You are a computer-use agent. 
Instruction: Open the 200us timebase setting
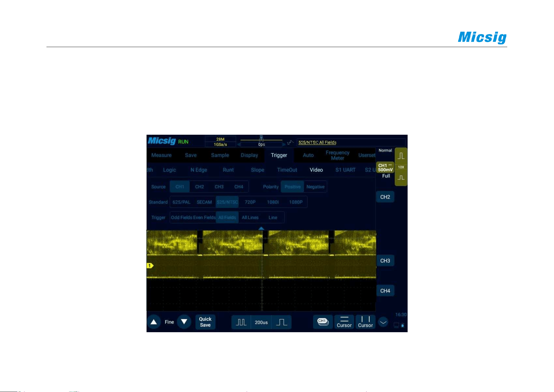coord(261,322)
